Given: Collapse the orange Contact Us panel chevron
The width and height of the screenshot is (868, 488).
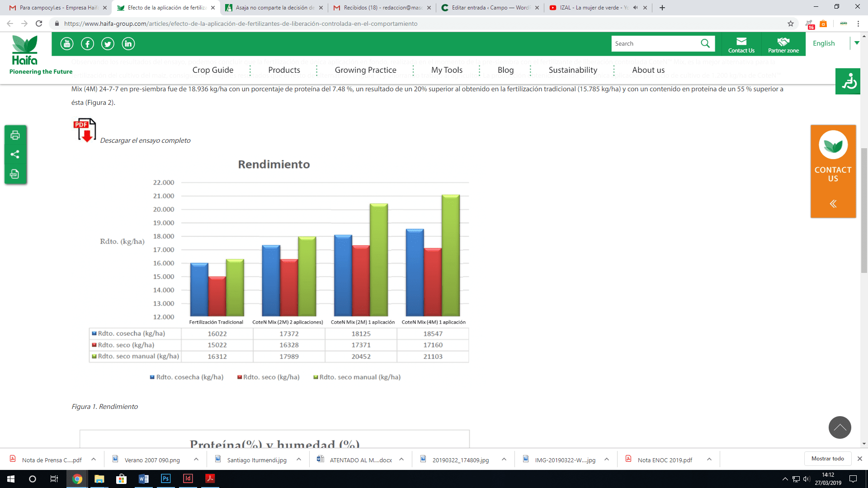Looking at the screenshot, I should coord(833,204).
